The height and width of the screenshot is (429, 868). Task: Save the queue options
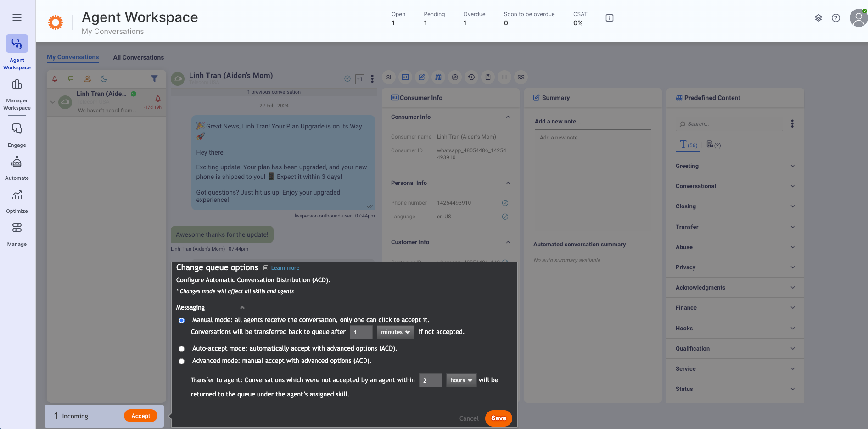tap(498, 418)
